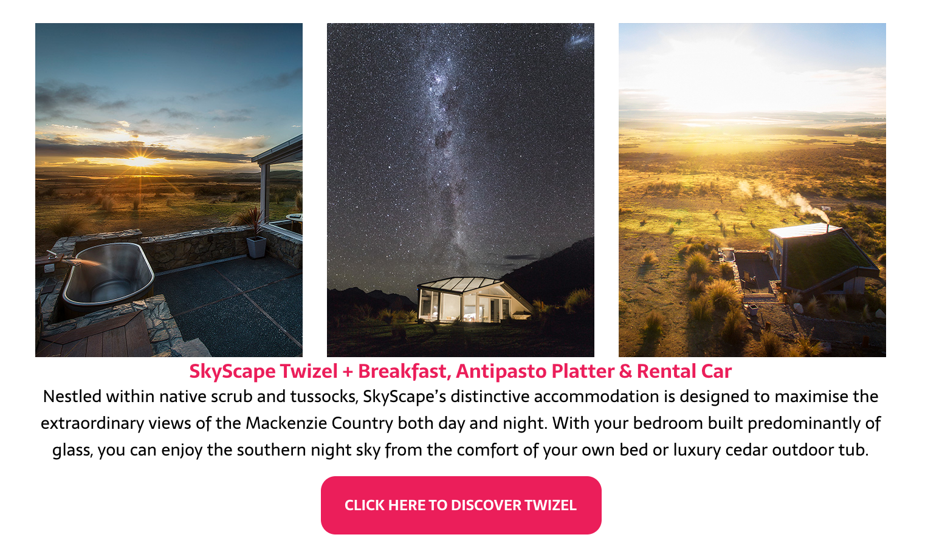The height and width of the screenshot is (560, 942).
Task: Open the aerial golden tussock field photo
Action: click(752, 190)
